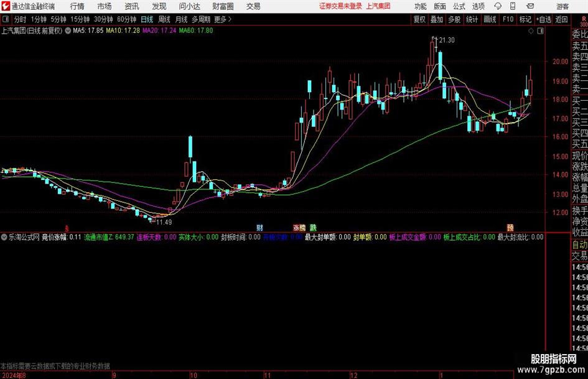Click the 叠加 overlay button
The height and width of the screenshot is (379, 588).
(437, 19)
